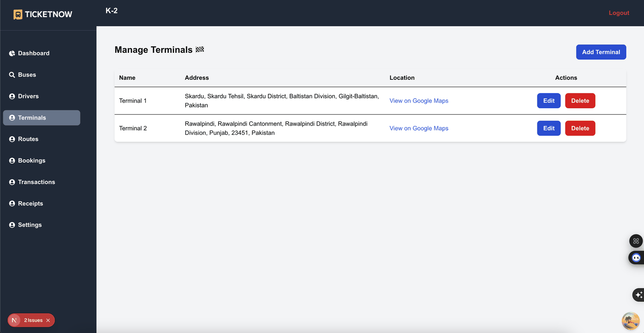Open the Dashboard menu item
The image size is (644, 333).
click(41, 53)
